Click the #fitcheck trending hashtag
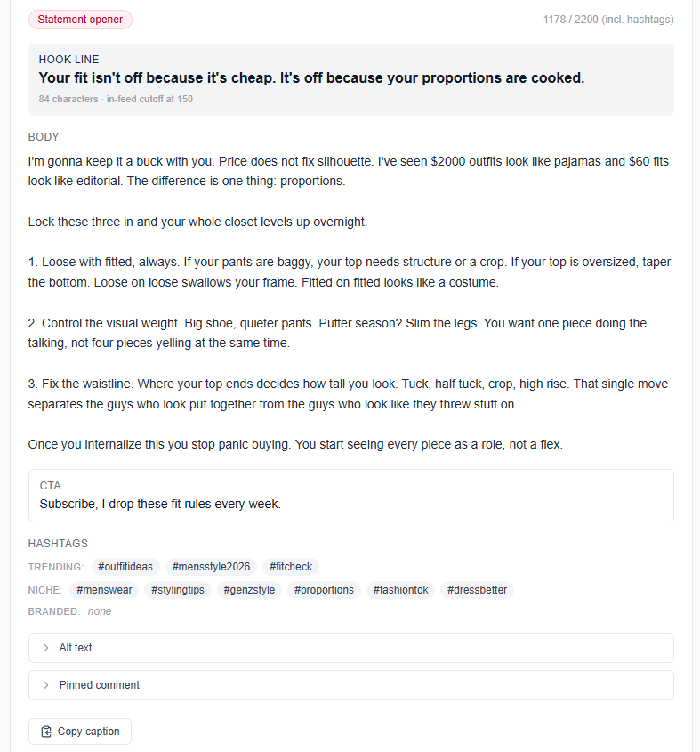Screen dimensions: 700x752 [x=291, y=567]
